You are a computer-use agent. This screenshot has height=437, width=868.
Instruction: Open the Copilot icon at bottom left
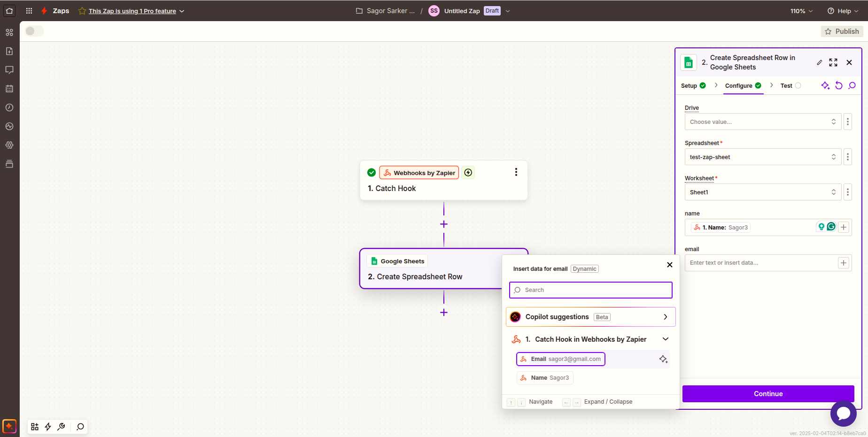pos(9,426)
